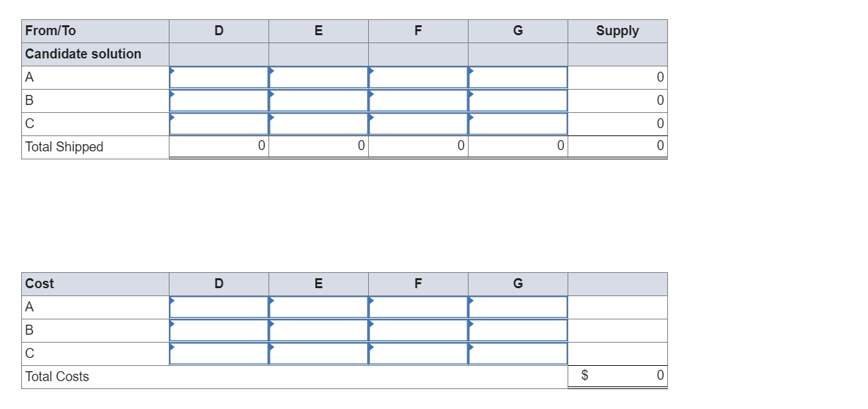Focus candidate solution cell C to E

coord(318,123)
